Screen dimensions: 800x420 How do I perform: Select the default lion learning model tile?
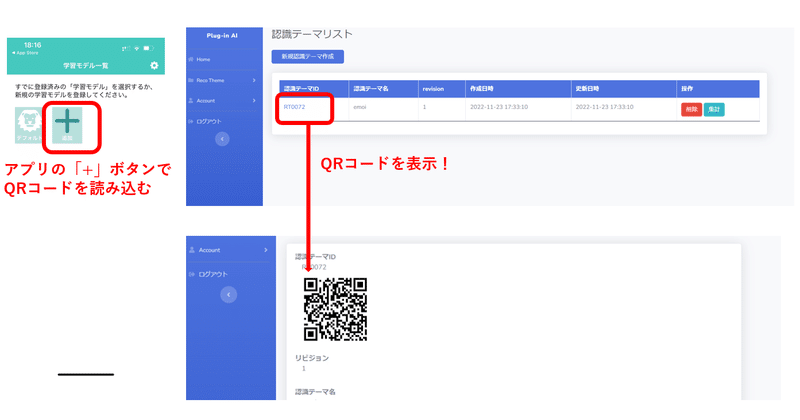click(29, 125)
